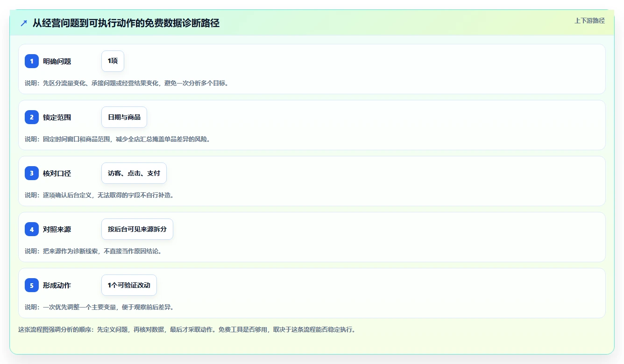Click the description starting 说明:把来源作为诊断线索
This screenshot has height=364, width=624.
[93, 251]
